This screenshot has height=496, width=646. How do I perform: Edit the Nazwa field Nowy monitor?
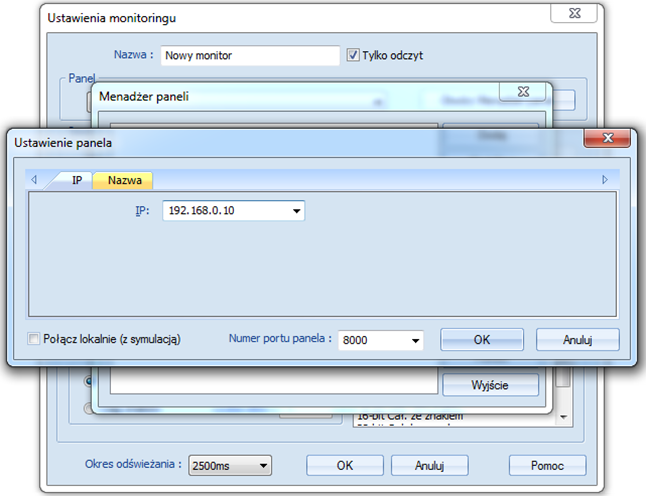click(250, 56)
